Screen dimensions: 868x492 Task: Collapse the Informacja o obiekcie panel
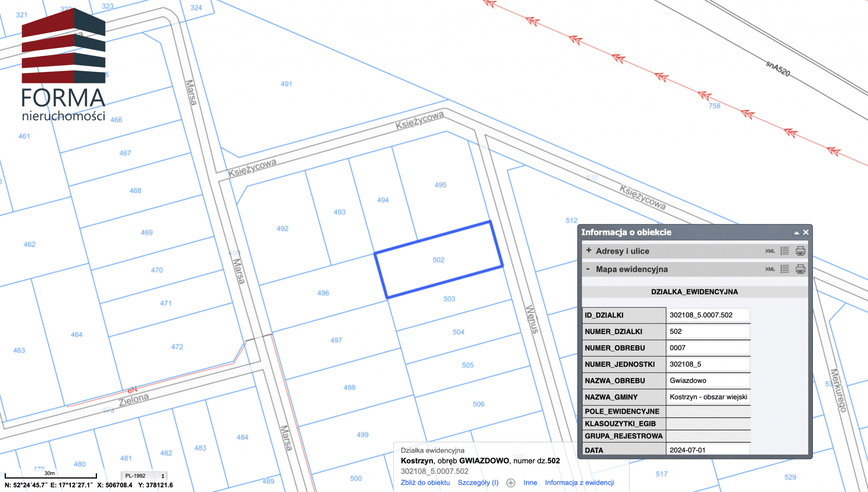point(796,232)
